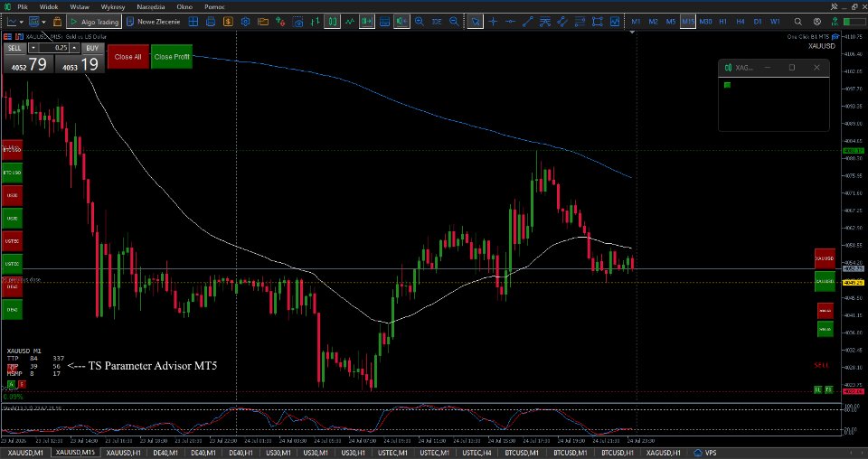
Task: Select the H4 timeframe
Action: point(741,22)
